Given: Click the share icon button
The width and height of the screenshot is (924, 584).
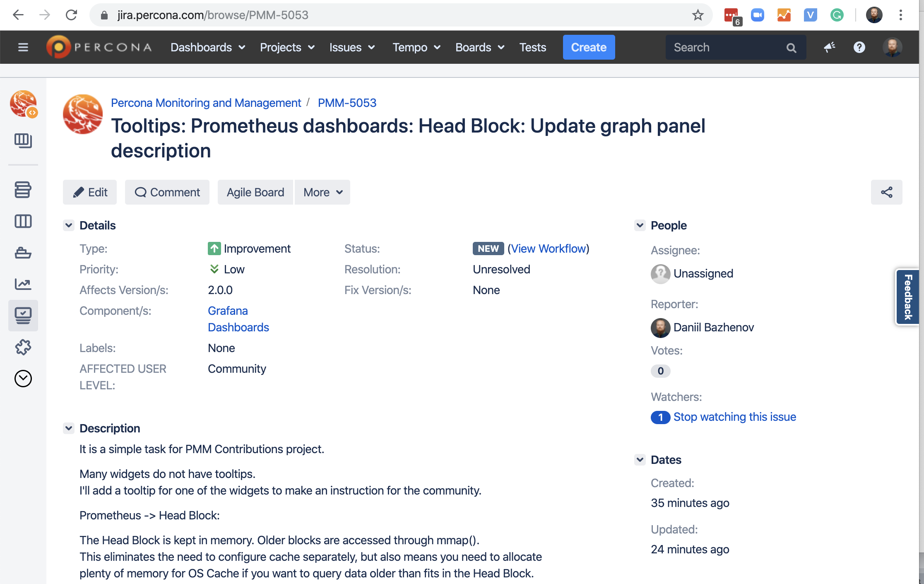Looking at the screenshot, I should point(887,192).
